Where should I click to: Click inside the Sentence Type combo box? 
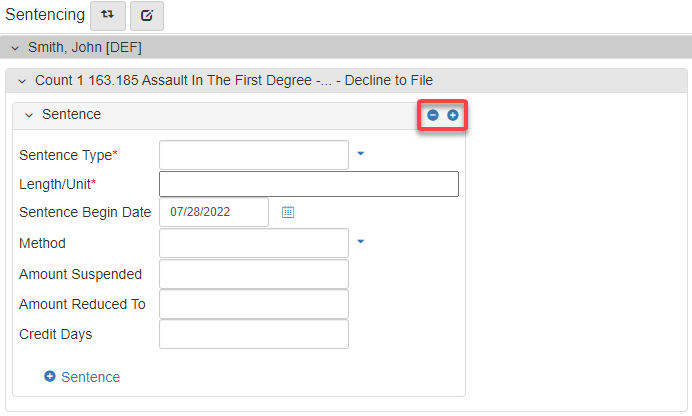point(253,155)
